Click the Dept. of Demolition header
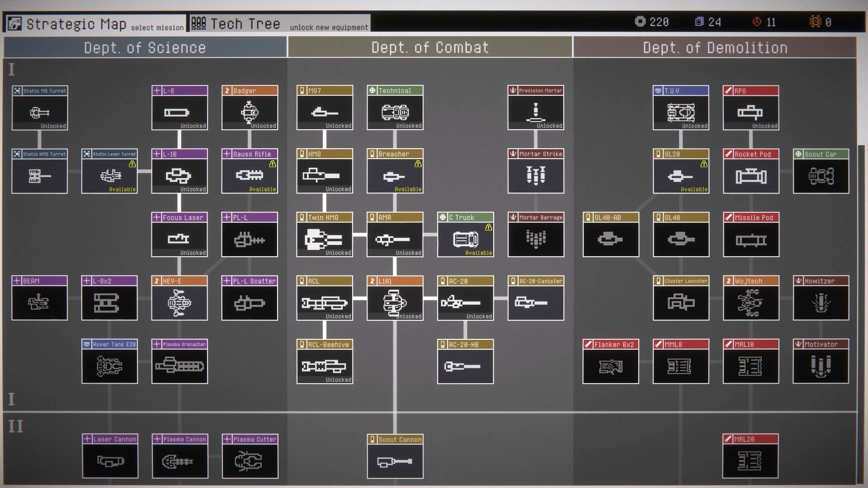 (x=715, y=47)
